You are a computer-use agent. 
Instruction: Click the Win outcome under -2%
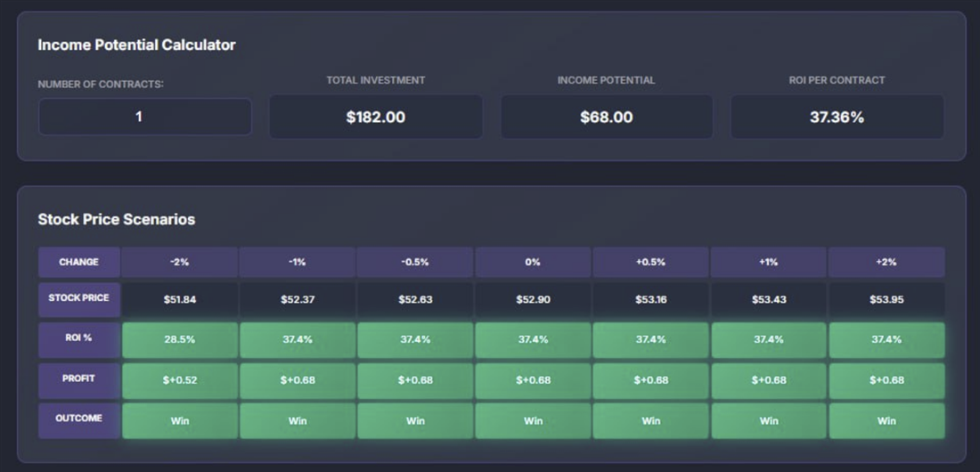180,420
